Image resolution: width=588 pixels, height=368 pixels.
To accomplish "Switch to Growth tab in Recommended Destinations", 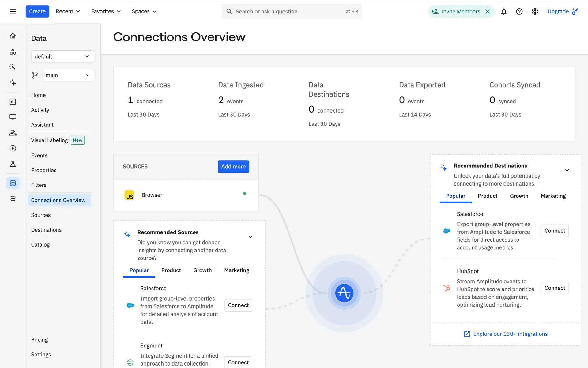I will pyautogui.click(x=519, y=196).
